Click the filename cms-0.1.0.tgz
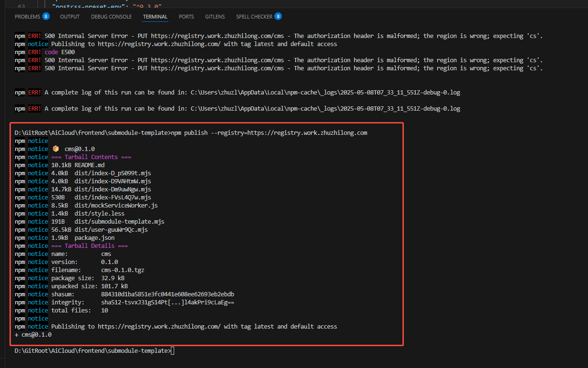 (123, 270)
